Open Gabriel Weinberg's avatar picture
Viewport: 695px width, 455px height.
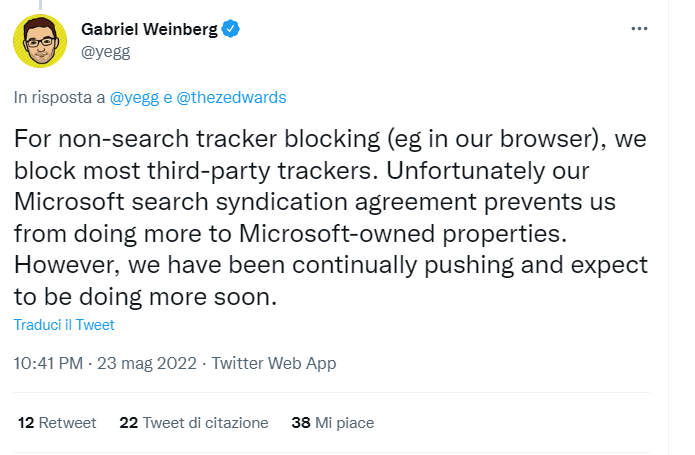click(40, 41)
